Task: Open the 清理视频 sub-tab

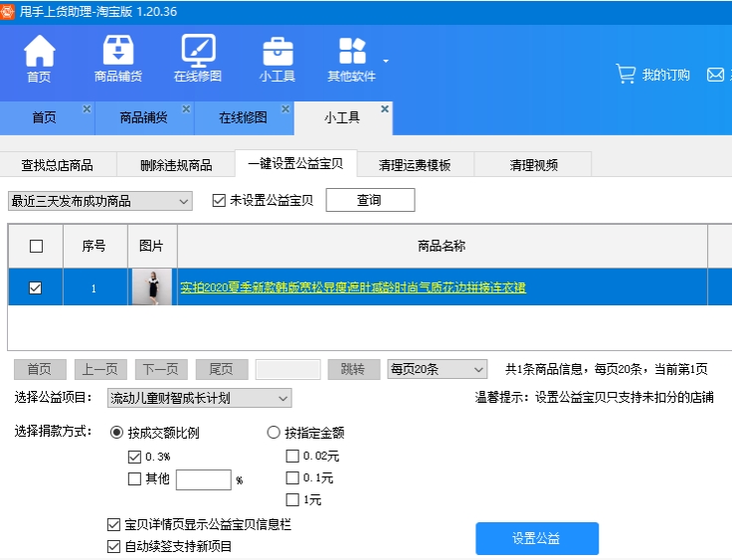Action: pos(534,165)
